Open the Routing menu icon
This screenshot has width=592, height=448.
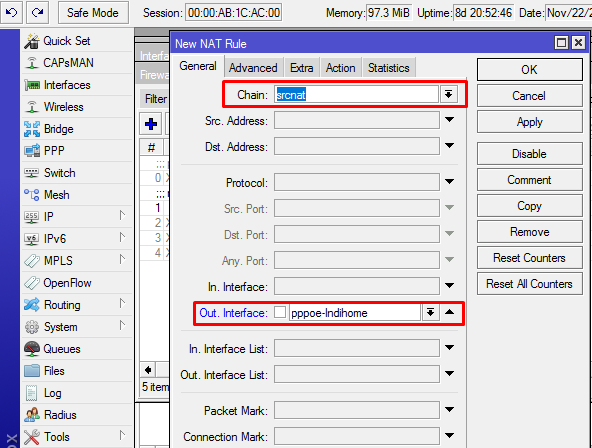point(32,305)
